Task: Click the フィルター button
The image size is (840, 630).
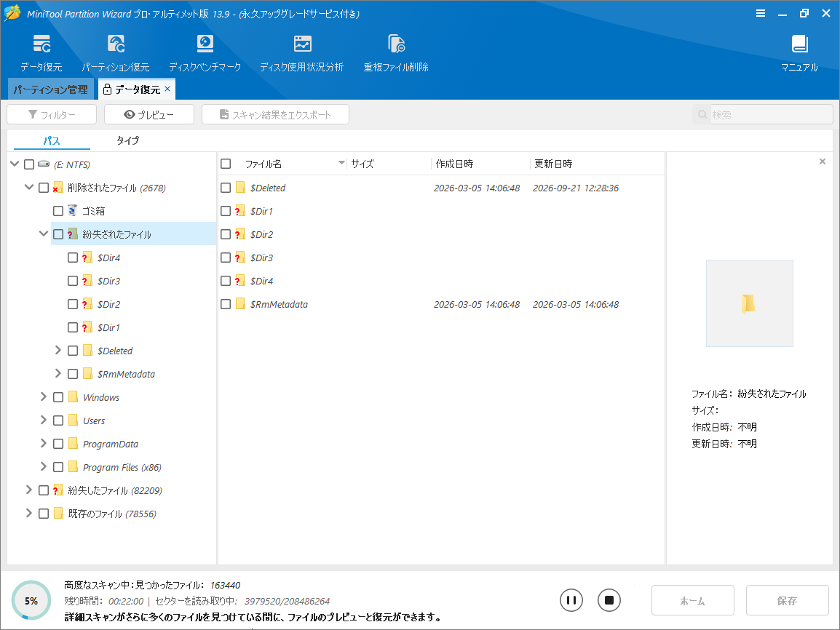Action: coord(52,114)
